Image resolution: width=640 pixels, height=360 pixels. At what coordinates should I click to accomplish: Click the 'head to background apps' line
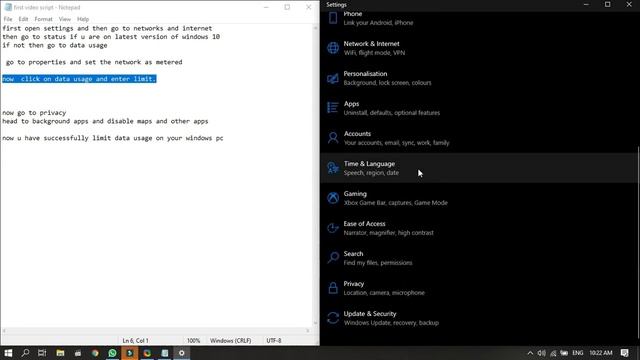coord(105,121)
